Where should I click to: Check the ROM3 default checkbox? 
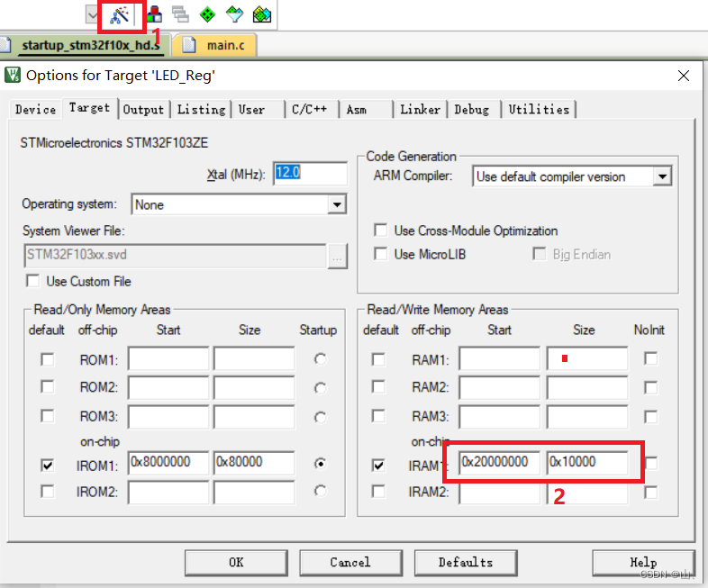coord(48,416)
